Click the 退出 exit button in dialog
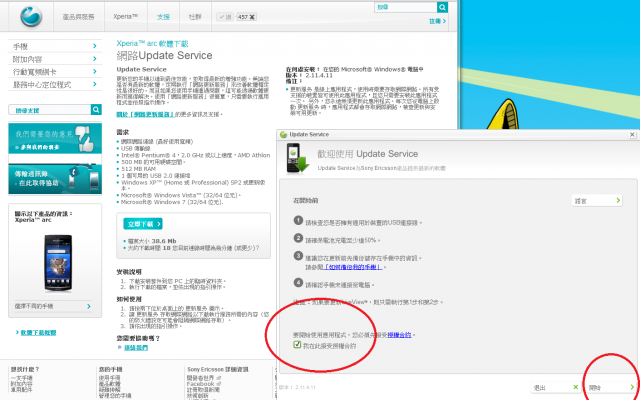 556,387
